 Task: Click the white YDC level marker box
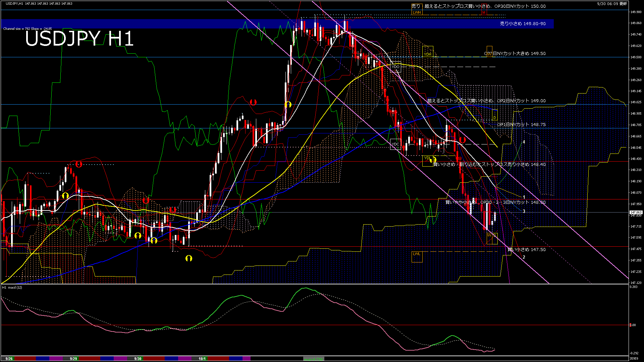click(x=395, y=144)
